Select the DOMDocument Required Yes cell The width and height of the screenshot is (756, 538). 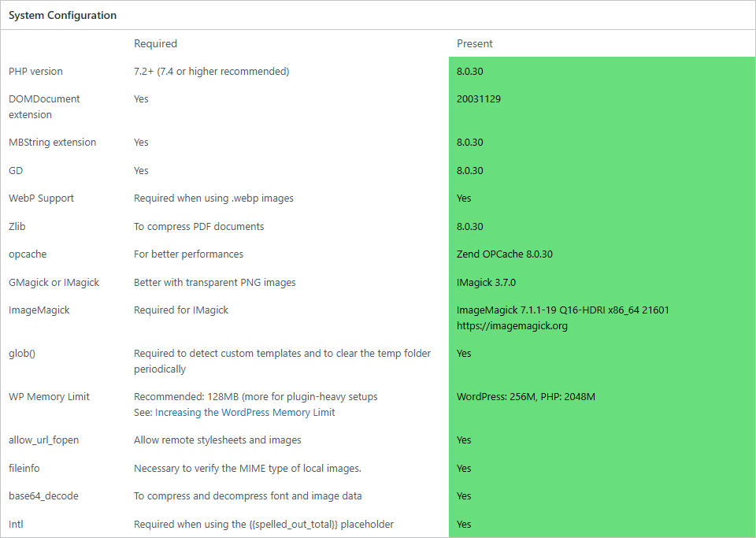(141, 98)
